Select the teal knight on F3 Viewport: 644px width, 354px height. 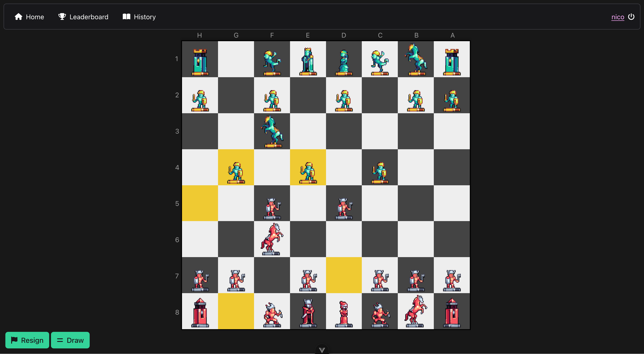click(x=272, y=132)
